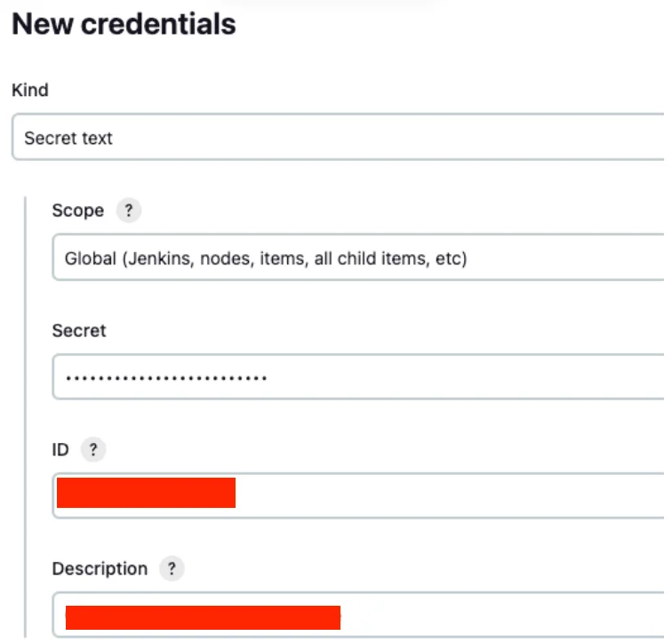Screen dimensions: 672x644
Task: Select the Secret label
Action: 79,331
